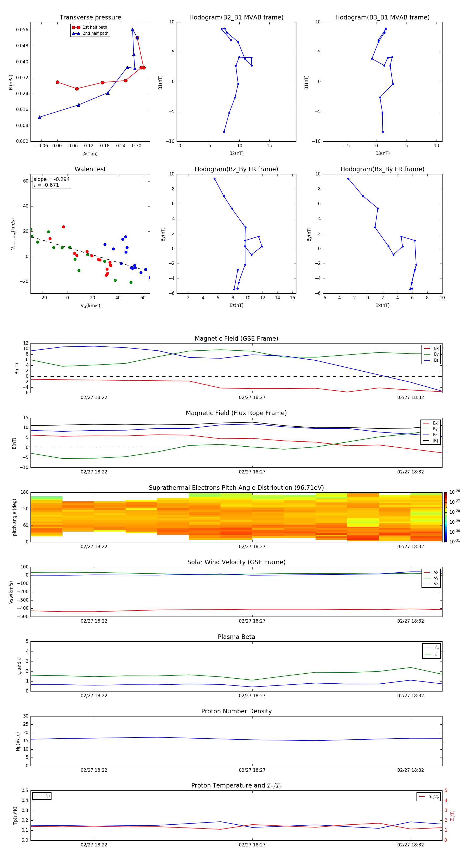Click 'By' in GSE magnetic field legend

pyautogui.click(x=431, y=354)
